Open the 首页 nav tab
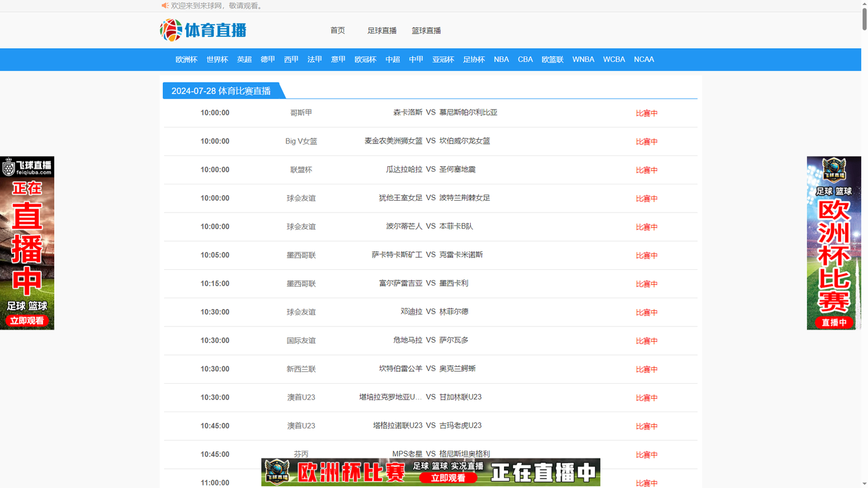Viewport: 868px width, 488px height. (338, 30)
